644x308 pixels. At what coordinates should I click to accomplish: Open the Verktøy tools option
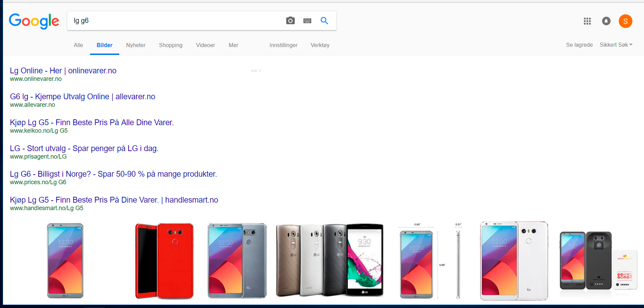point(320,45)
